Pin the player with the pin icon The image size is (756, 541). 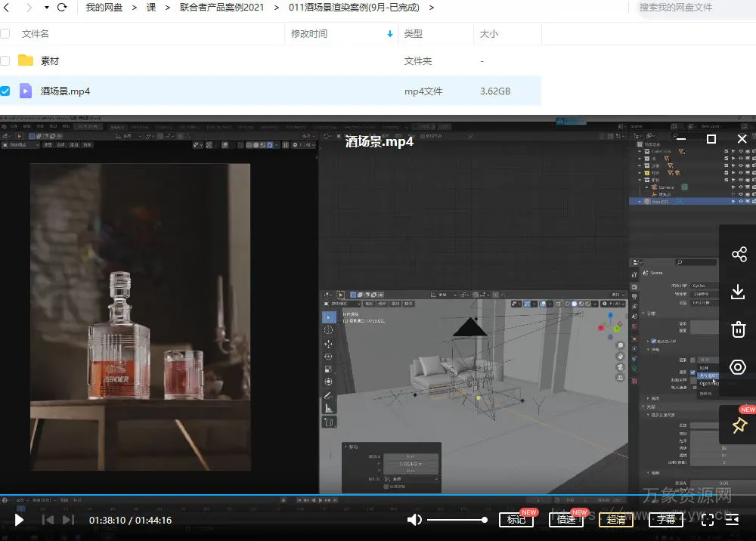click(739, 426)
